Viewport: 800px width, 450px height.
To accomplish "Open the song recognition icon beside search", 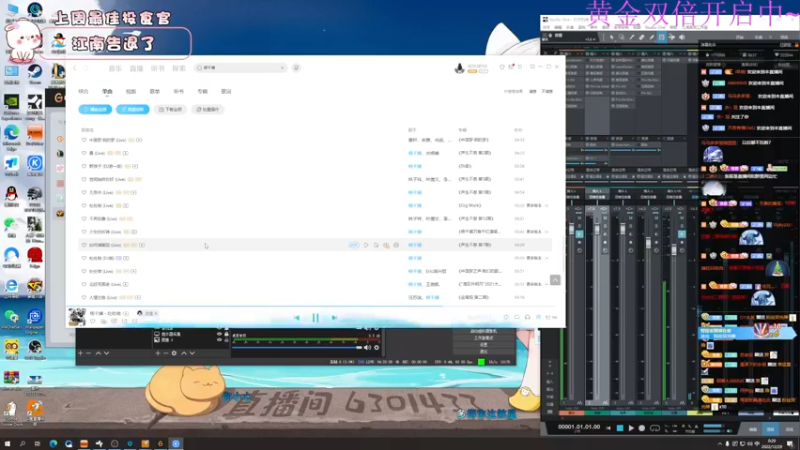I will [296, 68].
